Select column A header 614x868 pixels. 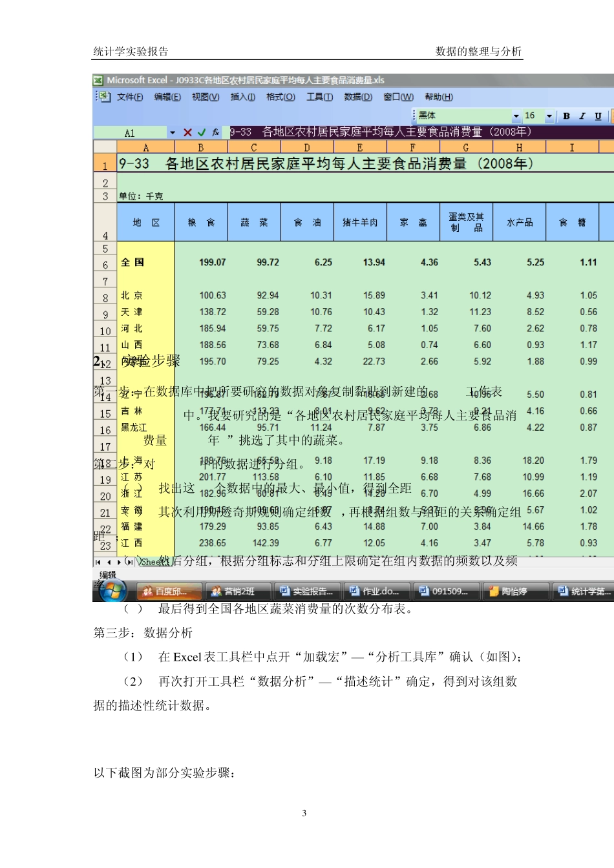click(145, 147)
